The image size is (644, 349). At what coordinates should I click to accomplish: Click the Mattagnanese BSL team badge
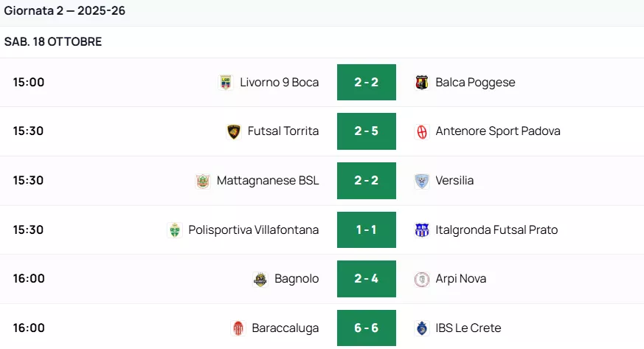(203, 181)
